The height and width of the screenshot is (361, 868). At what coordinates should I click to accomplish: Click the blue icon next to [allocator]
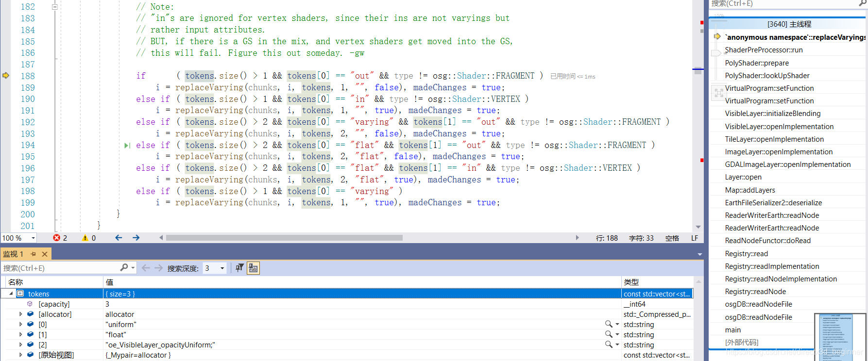(x=30, y=314)
